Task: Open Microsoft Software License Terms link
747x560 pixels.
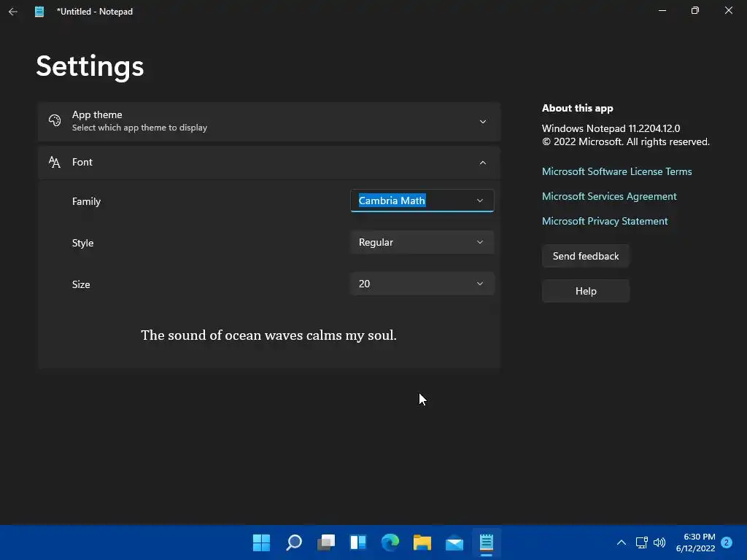Action: [617, 171]
